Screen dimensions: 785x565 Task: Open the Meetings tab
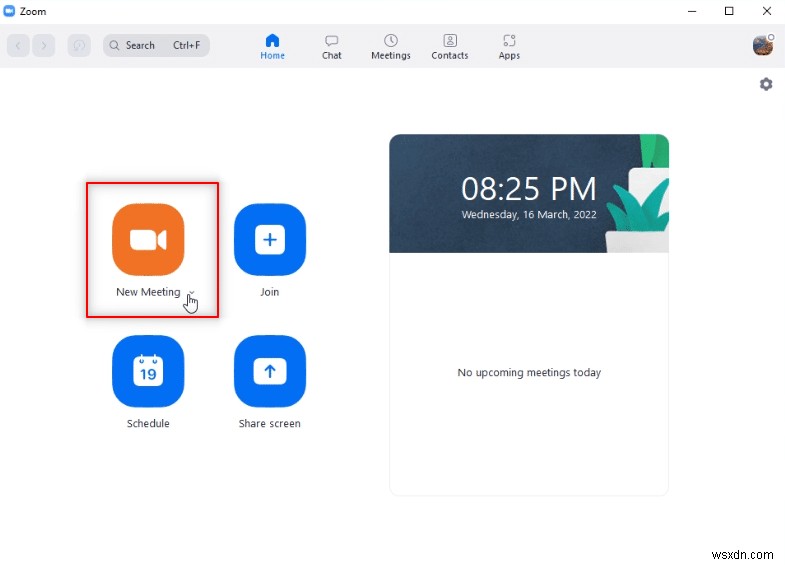(x=390, y=46)
